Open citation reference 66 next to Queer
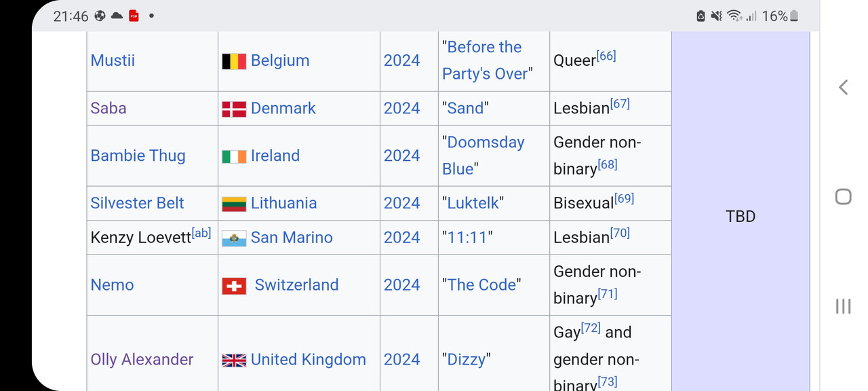868x391 pixels. point(606,56)
